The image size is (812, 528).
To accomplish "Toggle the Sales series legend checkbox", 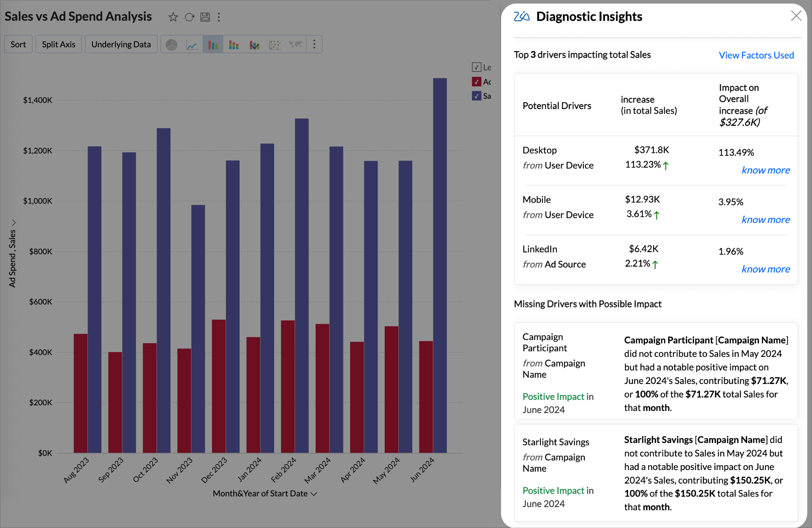I will 476,96.
